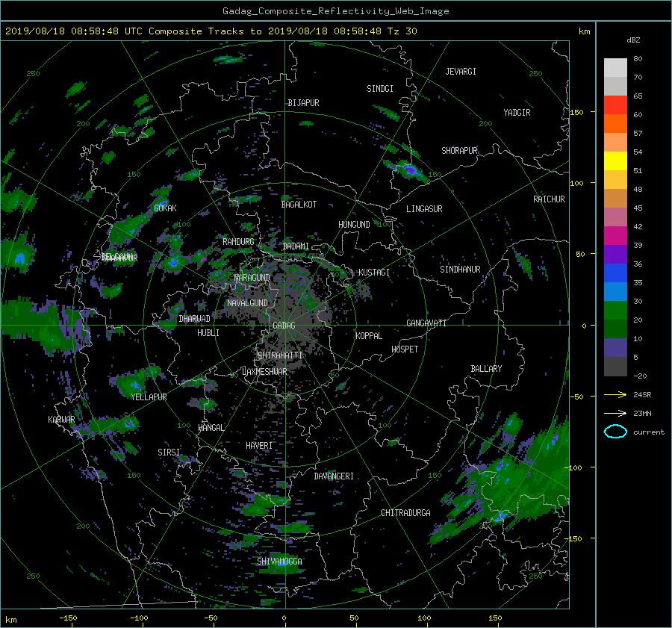This screenshot has width=672, height=628.
Task: Click the right axis -100 tick label
Action: 575,467
